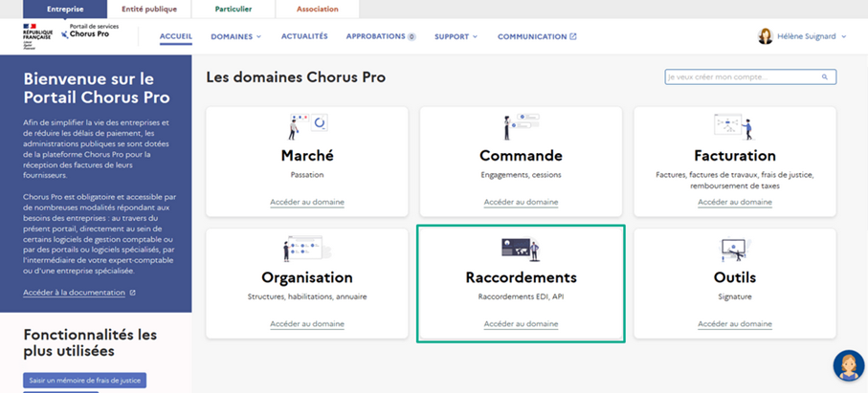Image resolution: width=868 pixels, height=393 pixels.
Task: Click Saisir un mémoire de frais de justice
Action: pyautogui.click(x=85, y=381)
